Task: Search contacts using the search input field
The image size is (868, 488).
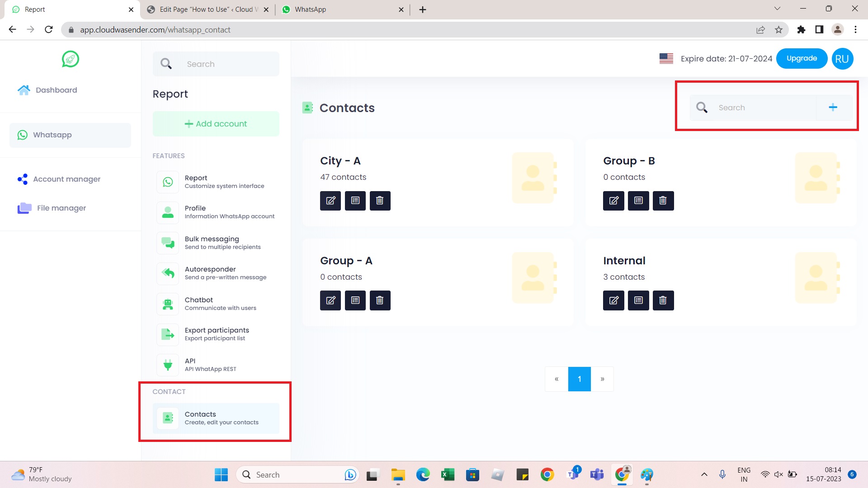Action: click(763, 107)
